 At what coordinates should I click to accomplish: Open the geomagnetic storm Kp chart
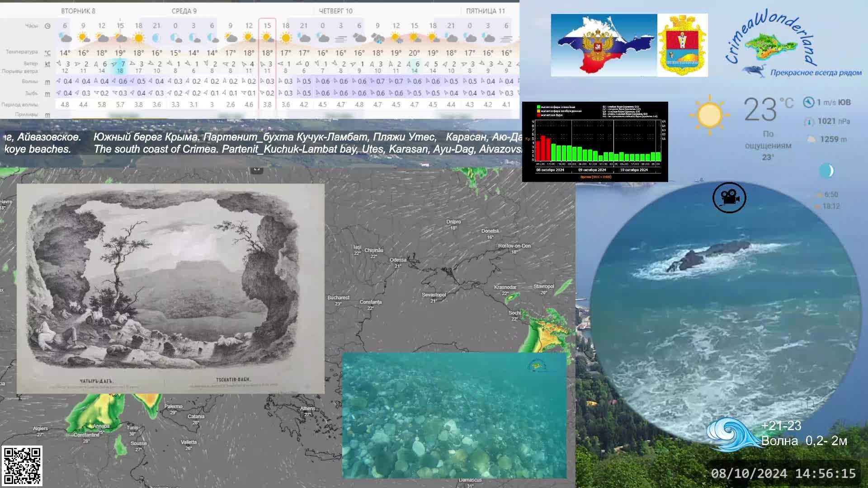595,142
